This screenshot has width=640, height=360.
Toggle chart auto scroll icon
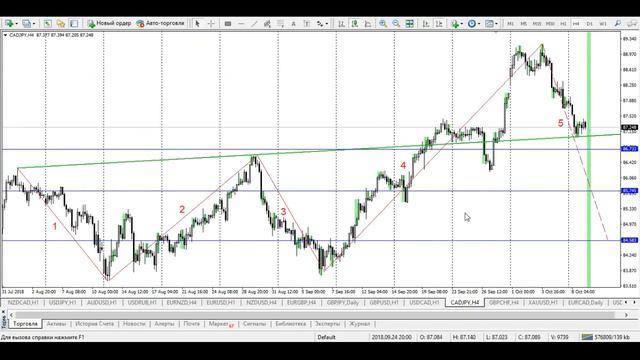coord(426,24)
